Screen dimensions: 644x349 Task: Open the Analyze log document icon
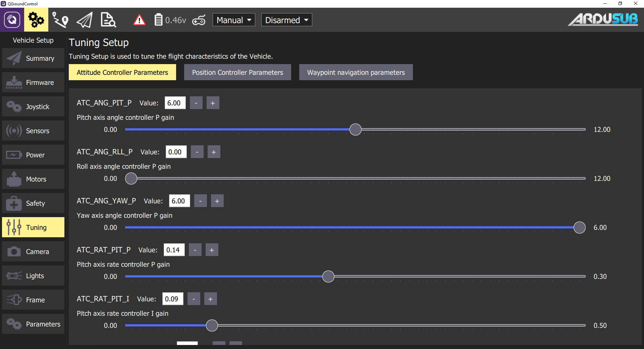pos(108,20)
